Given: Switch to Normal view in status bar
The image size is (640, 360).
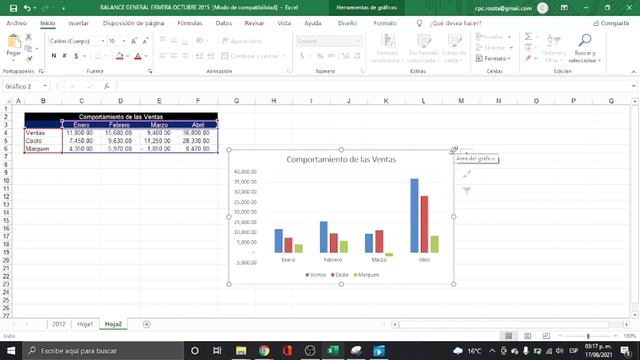Looking at the screenshot, I should pyautogui.click(x=508, y=336).
